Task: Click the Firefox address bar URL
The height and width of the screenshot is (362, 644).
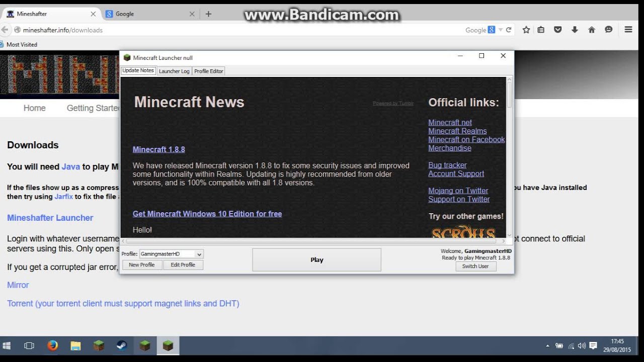Action: coord(63,30)
